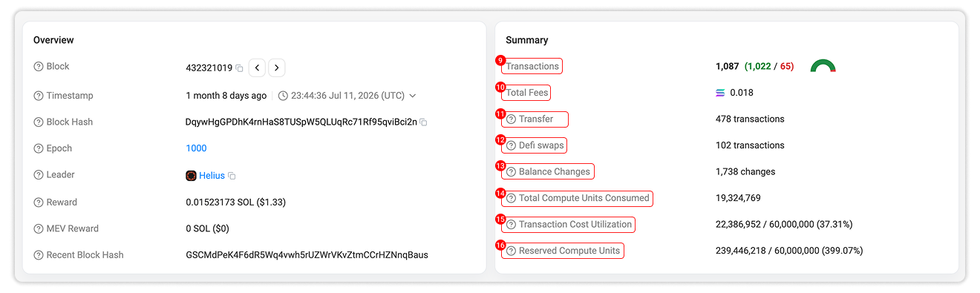Screen dimensions: 980x293
Task: Copy the Block Hash value
Action: [424, 122]
